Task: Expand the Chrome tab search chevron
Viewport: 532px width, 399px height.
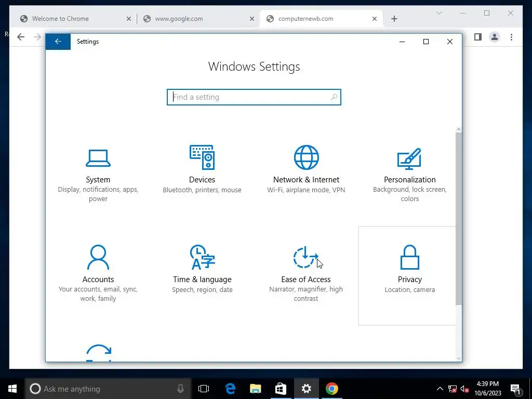Action: tap(439, 13)
